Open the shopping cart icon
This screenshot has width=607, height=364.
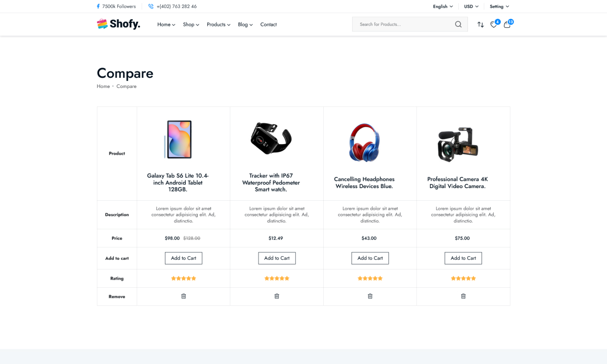point(507,24)
